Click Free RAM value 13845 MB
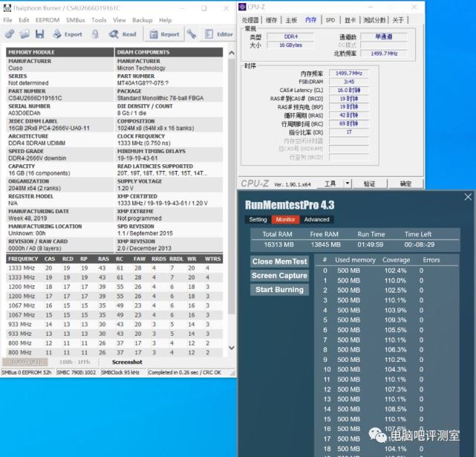This screenshot has width=476, height=457. point(325,244)
